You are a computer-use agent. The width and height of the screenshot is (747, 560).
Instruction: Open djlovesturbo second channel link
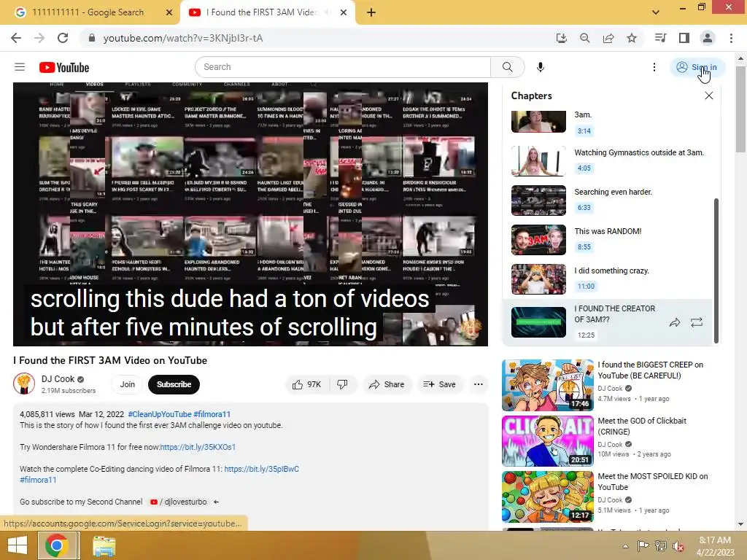[x=180, y=502]
